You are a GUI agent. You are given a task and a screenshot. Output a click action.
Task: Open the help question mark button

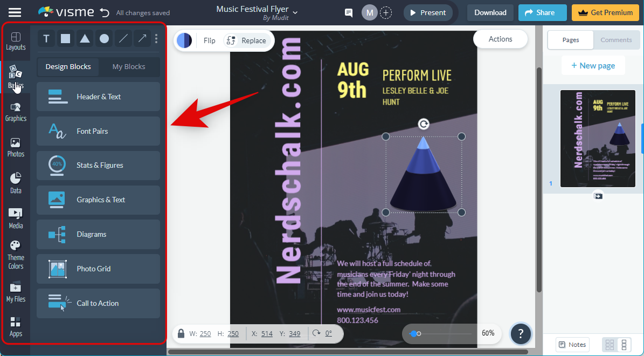click(521, 333)
